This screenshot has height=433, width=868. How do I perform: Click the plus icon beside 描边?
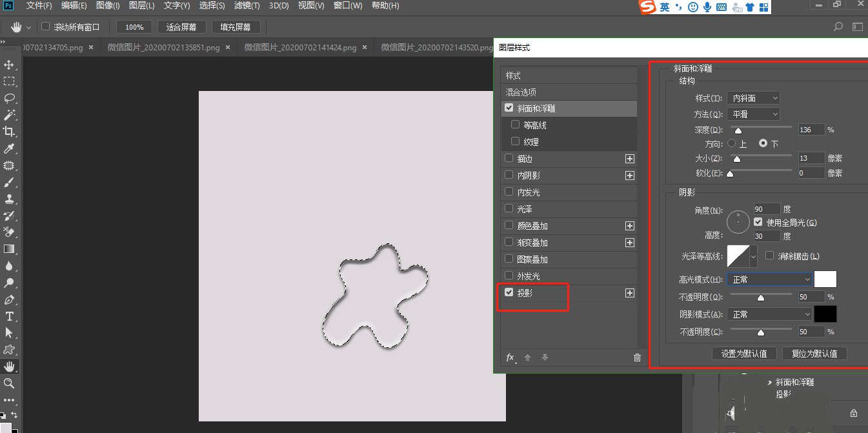[x=630, y=159]
